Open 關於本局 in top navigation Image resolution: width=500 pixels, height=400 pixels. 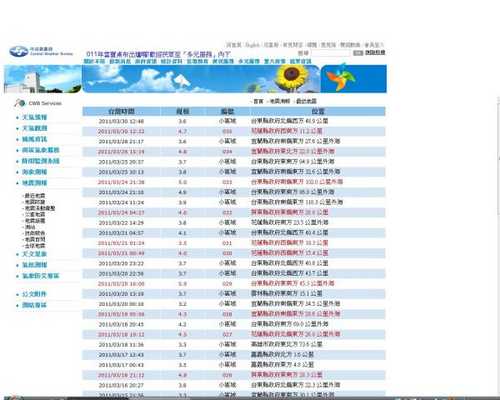[x=94, y=61]
